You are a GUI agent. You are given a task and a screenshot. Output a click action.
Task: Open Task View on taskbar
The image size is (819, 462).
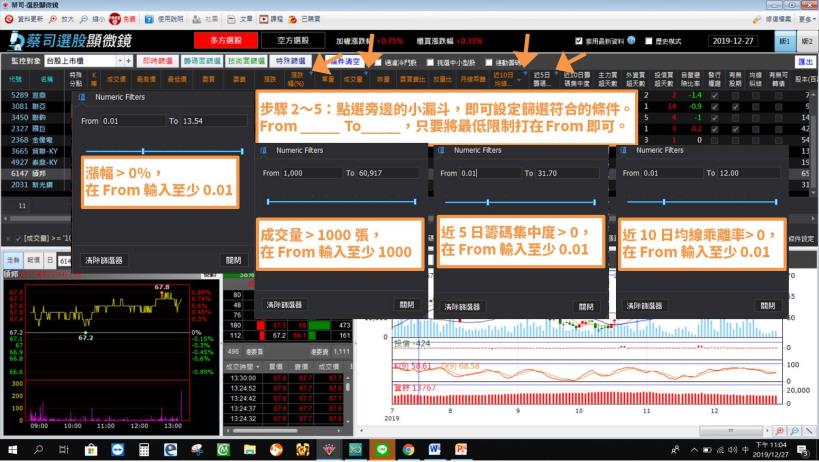[x=64, y=449]
